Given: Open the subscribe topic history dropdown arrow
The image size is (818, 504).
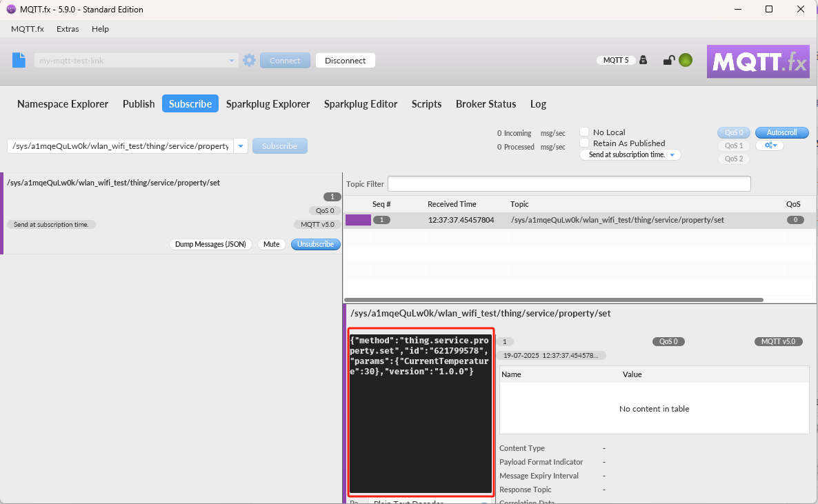Looking at the screenshot, I should pyautogui.click(x=241, y=146).
